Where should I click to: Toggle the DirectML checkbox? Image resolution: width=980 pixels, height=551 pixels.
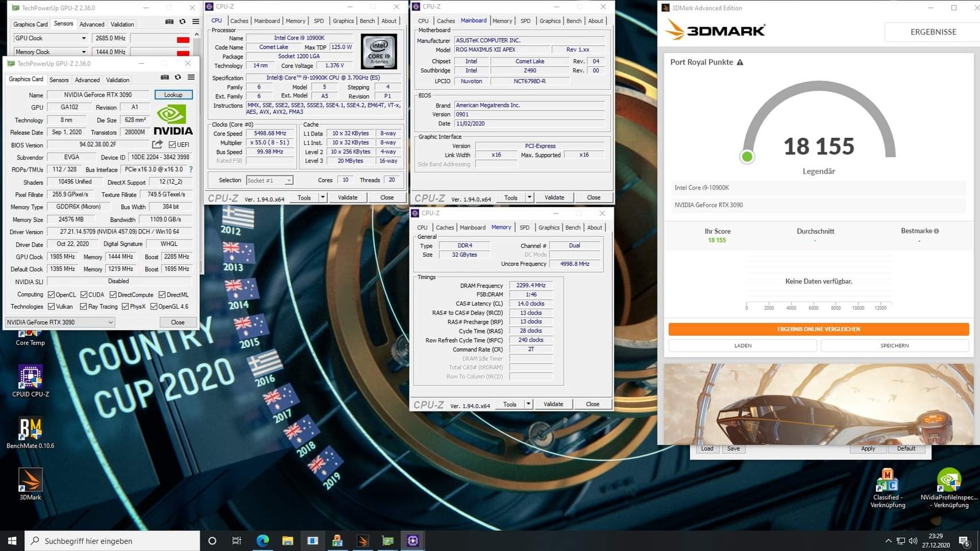(x=162, y=294)
